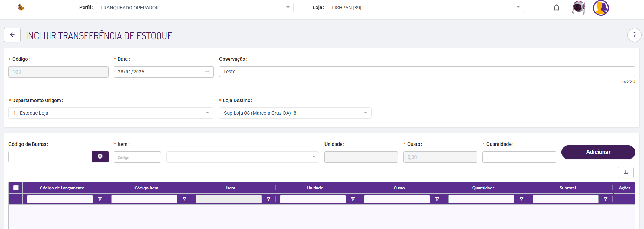The image size is (644, 229).
Task: Open the Loja FISHPAN dropdown
Action: pos(518,7)
